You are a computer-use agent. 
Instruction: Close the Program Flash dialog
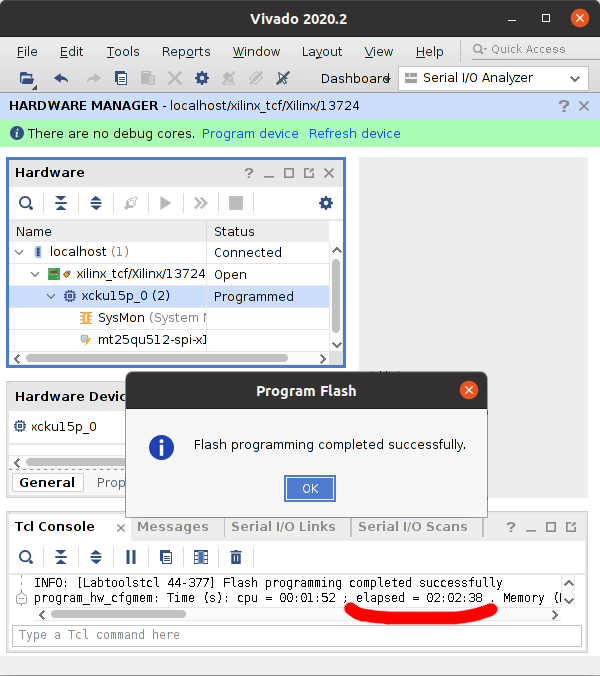(x=469, y=390)
